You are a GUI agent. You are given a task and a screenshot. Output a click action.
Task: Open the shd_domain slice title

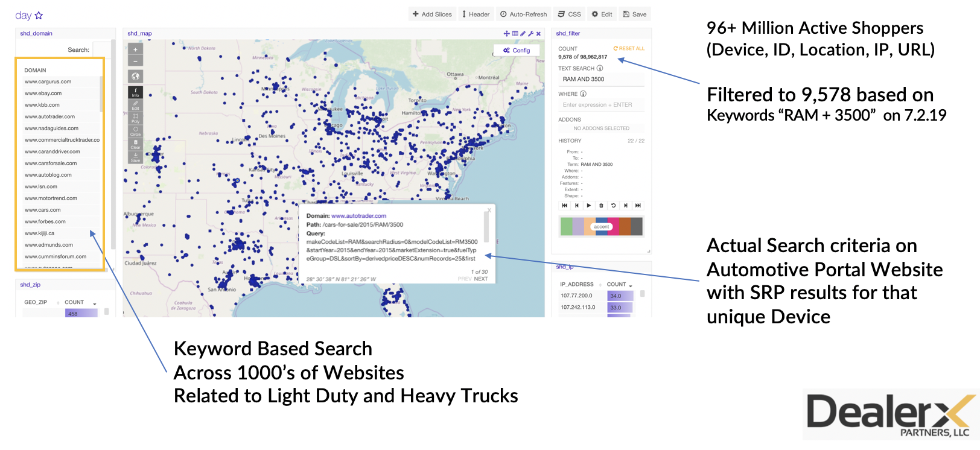(x=36, y=34)
